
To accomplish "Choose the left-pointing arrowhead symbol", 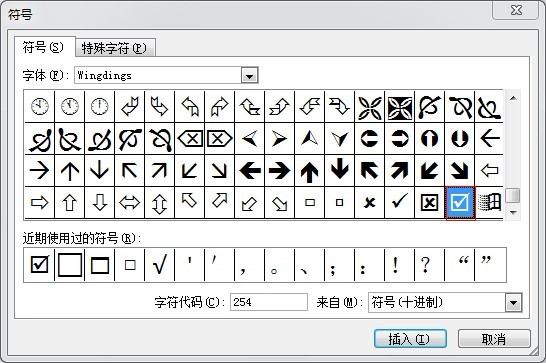I will (250, 138).
